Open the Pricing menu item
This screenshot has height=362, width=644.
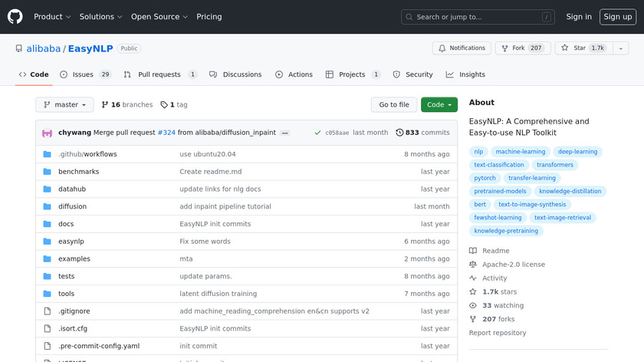tap(209, 17)
